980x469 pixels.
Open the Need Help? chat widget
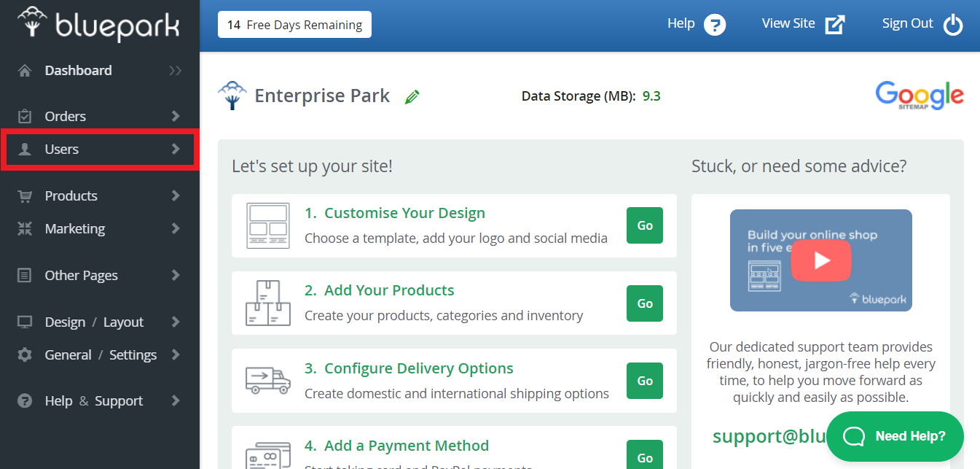895,436
